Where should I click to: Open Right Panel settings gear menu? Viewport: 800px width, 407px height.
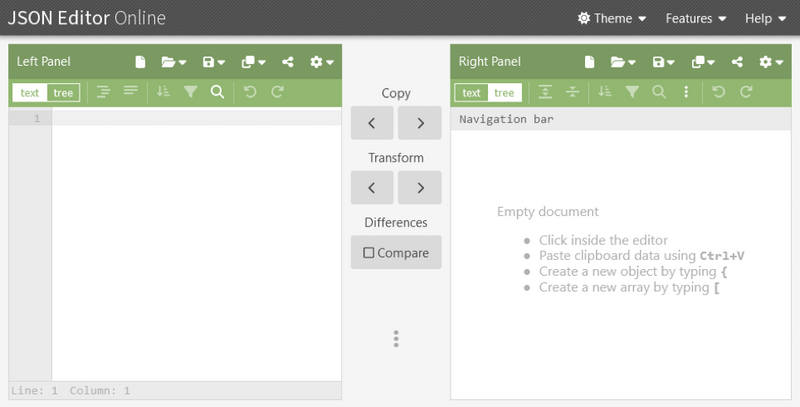[771, 62]
